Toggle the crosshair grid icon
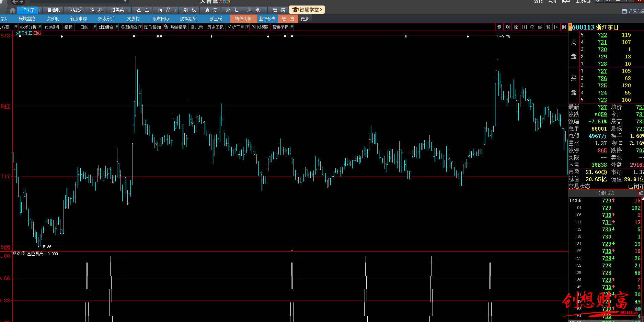644x322 pixels. point(524,27)
